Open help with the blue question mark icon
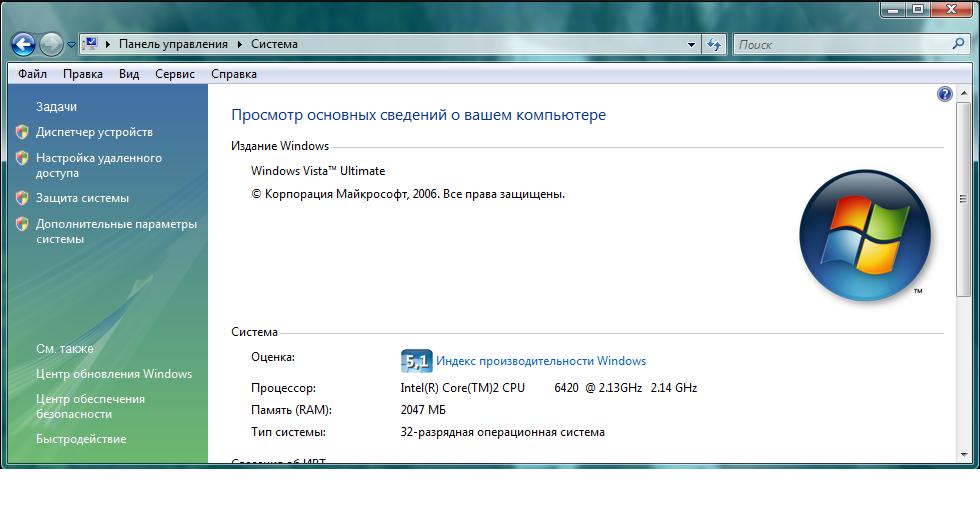The height and width of the screenshot is (512, 980). coord(944,94)
